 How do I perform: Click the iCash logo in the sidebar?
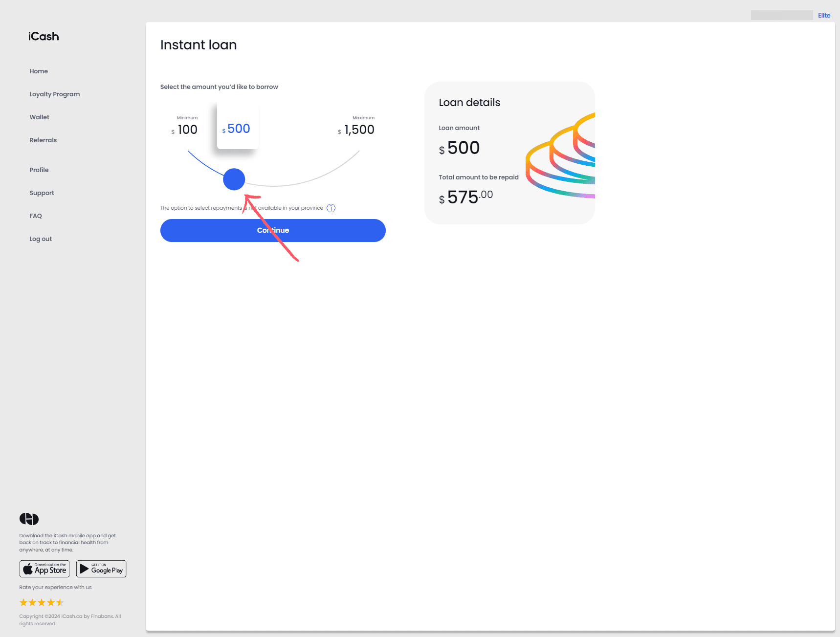(44, 37)
